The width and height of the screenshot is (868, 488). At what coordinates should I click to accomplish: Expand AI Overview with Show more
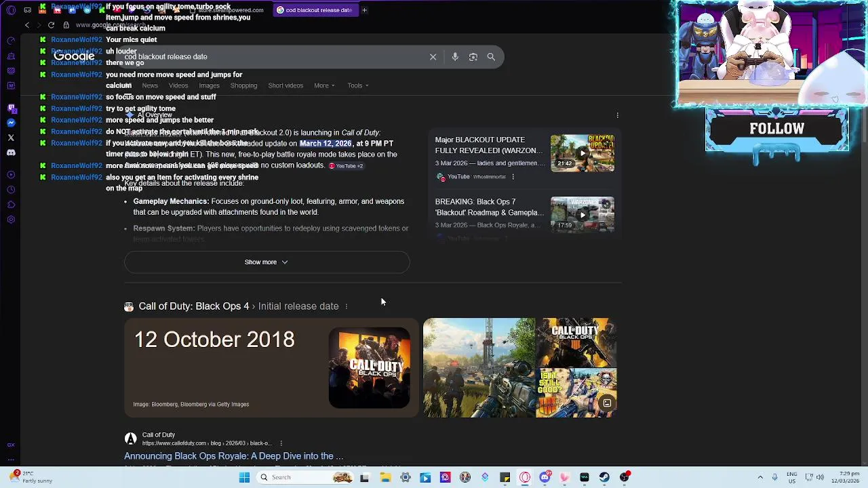(267, 262)
